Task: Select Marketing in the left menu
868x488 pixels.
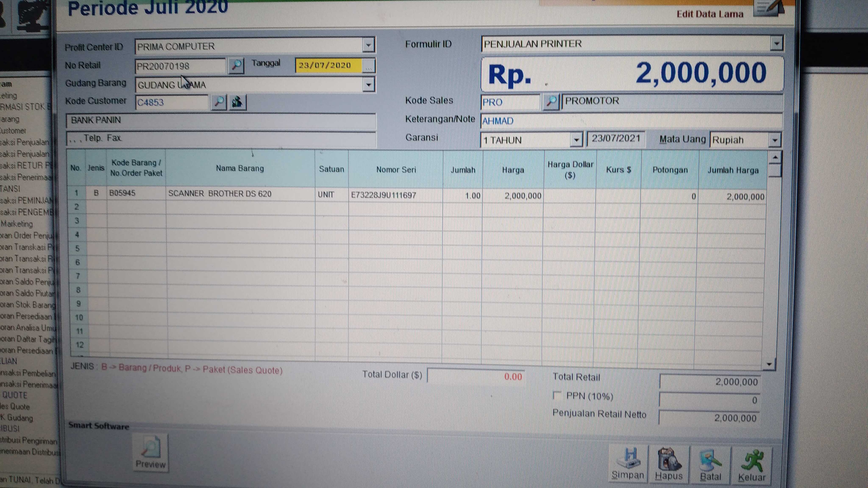Action: point(17,224)
